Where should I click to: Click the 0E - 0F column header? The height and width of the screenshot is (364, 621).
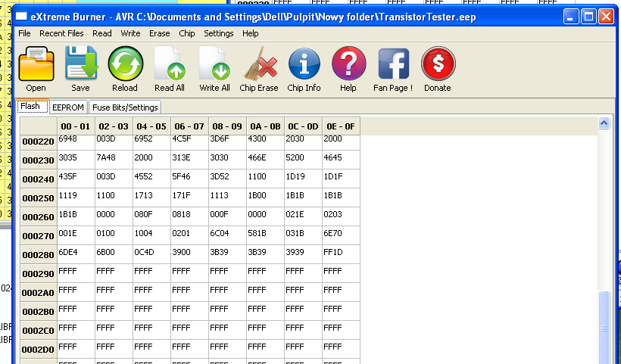pyautogui.click(x=340, y=126)
